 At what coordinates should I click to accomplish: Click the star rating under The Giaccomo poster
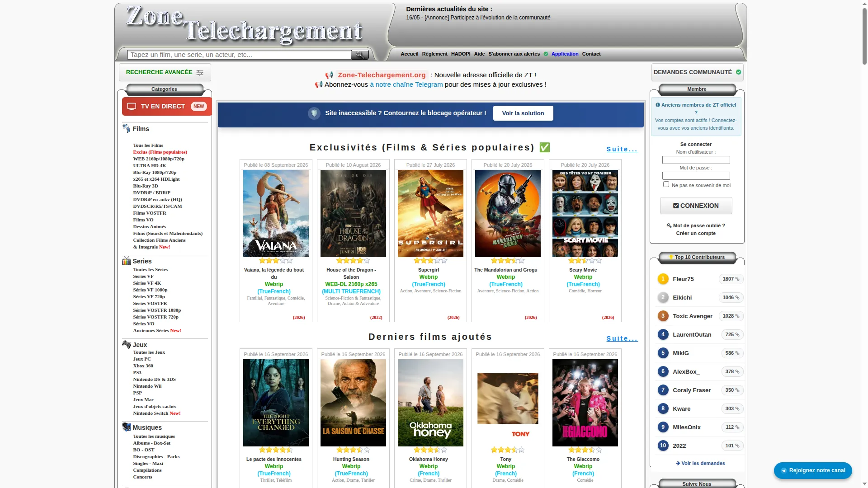585,450
